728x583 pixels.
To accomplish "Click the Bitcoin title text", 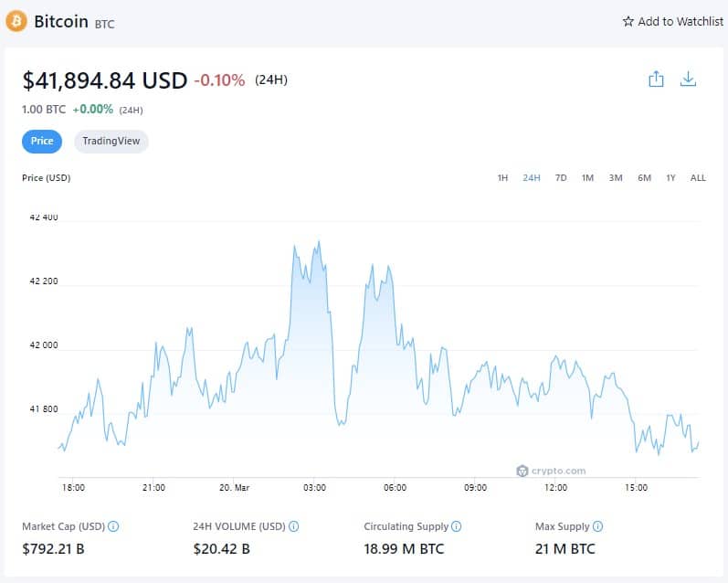I will (x=61, y=22).
